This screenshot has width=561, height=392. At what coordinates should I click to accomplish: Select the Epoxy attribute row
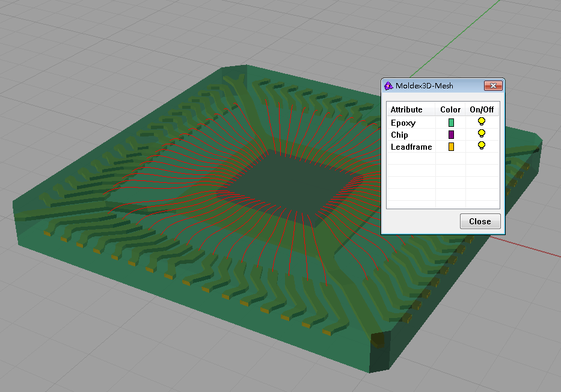[x=443, y=123]
